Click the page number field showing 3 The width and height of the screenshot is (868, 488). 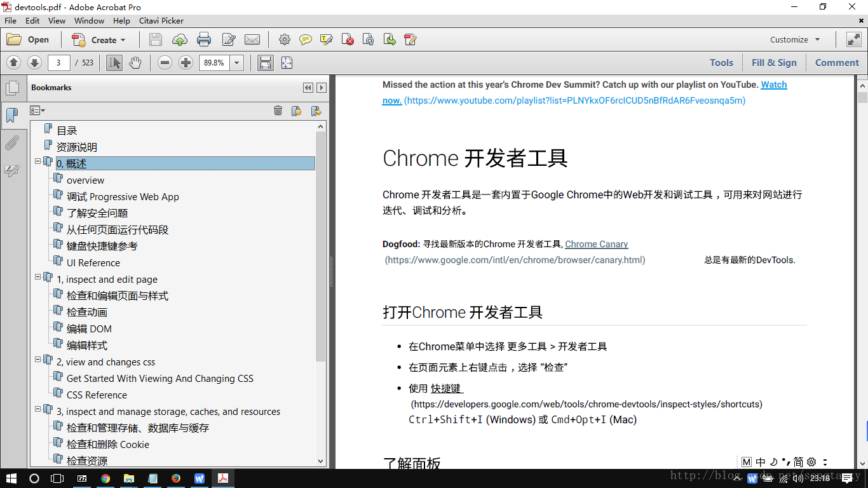(x=58, y=62)
